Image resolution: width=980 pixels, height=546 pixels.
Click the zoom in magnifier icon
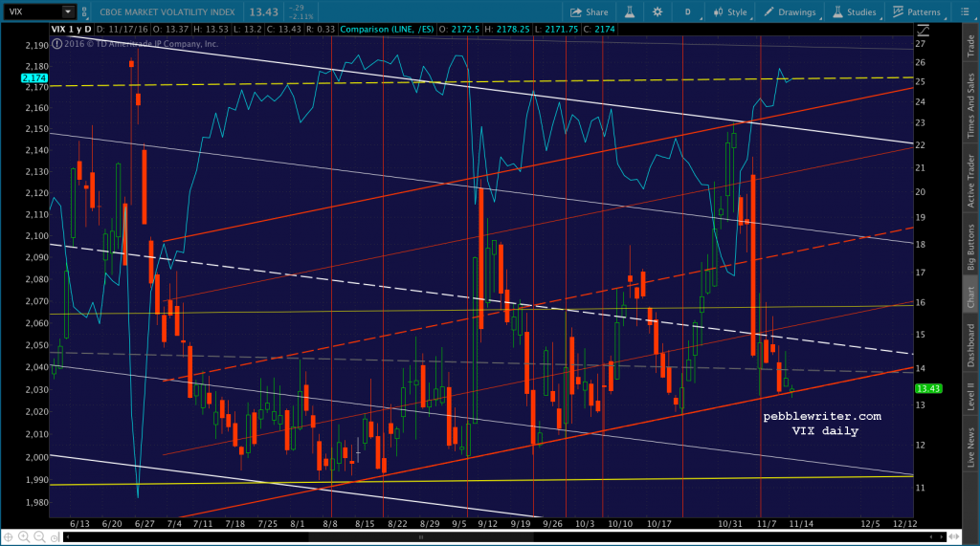[x=24, y=536]
